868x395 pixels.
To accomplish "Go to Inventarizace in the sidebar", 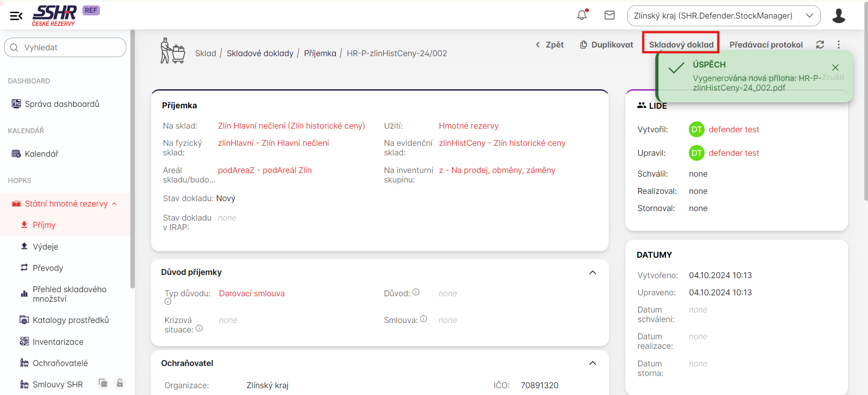I will (58, 342).
